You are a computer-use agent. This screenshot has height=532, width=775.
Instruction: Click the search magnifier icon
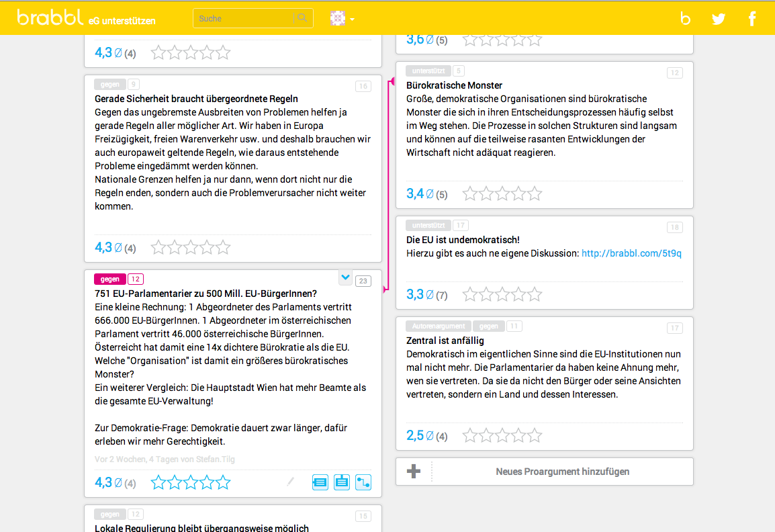point(302,18)
